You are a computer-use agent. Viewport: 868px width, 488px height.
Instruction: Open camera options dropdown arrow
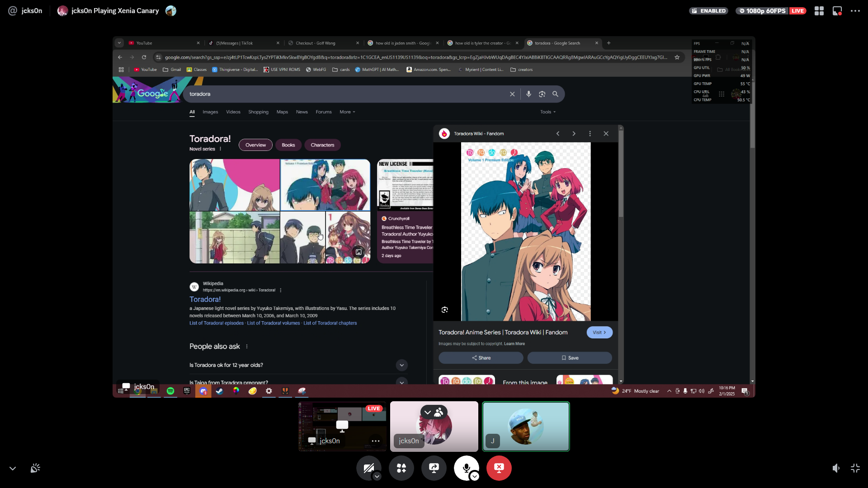tap(377, 476)
